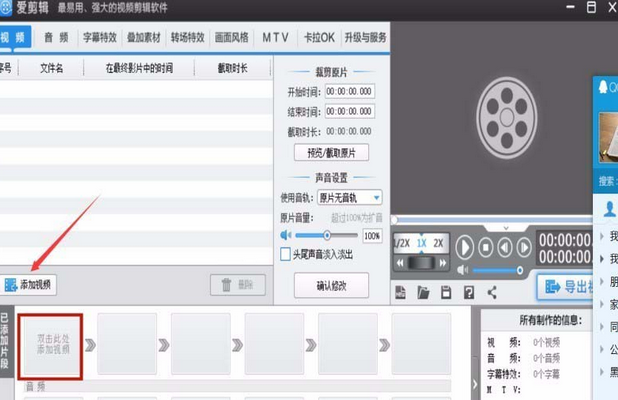Click the QQ penguin icon

603,87
